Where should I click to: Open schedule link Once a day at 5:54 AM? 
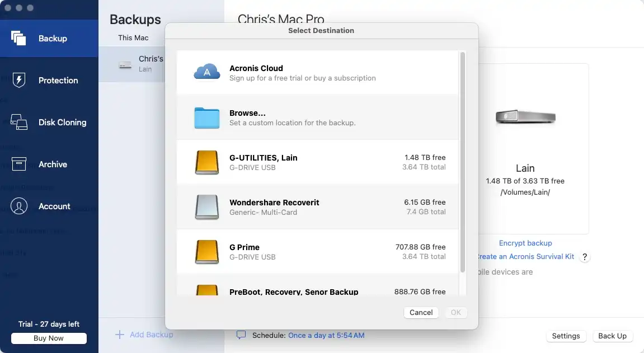pyautogui.click(x=326, y=335)
